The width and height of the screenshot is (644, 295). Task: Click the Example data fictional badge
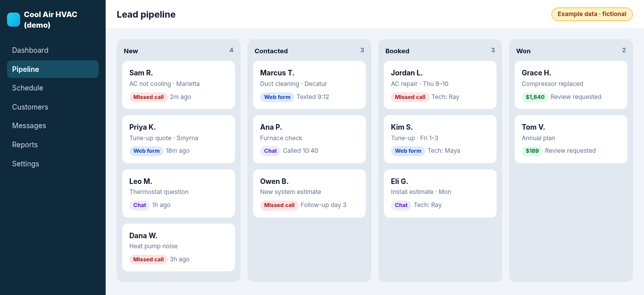[592, 14]
